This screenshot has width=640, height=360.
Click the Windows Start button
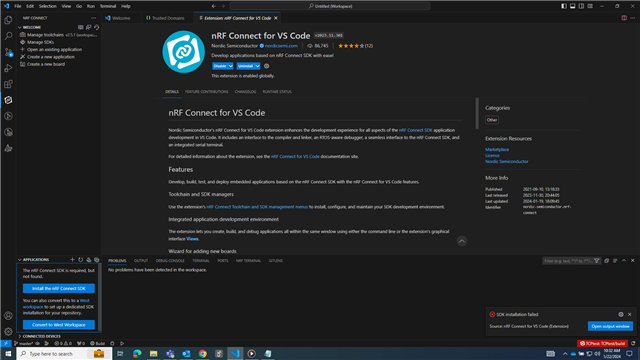click(x=8, y=353)
